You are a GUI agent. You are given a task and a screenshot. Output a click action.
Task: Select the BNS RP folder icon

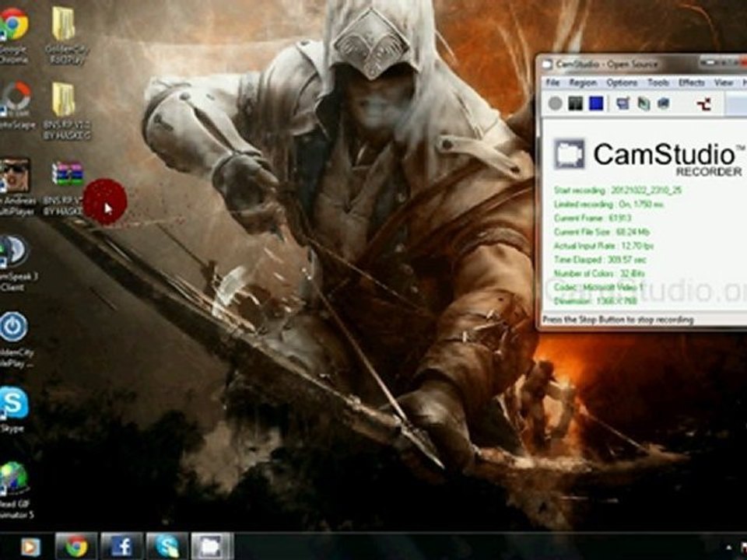click(65, 110)
